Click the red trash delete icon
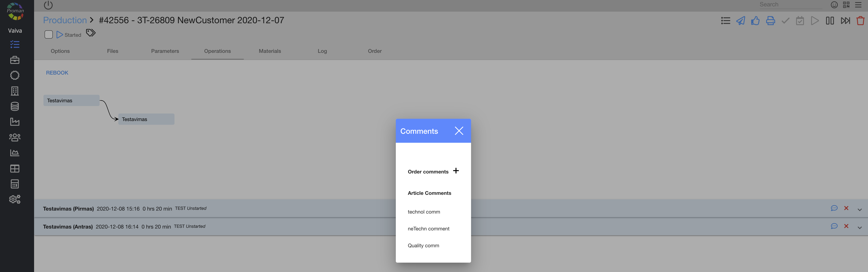Image resolution: width=868 pixels, height=272 pixels. [860, 21]
